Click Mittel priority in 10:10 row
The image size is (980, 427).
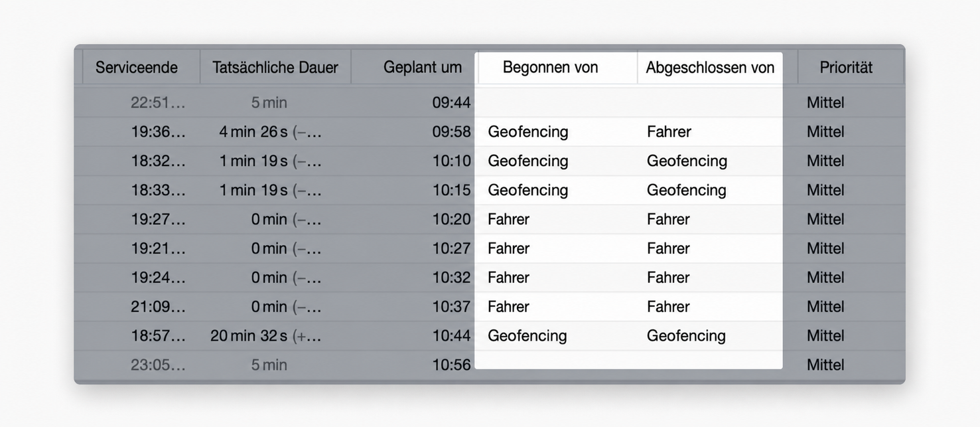pos(825,161)
